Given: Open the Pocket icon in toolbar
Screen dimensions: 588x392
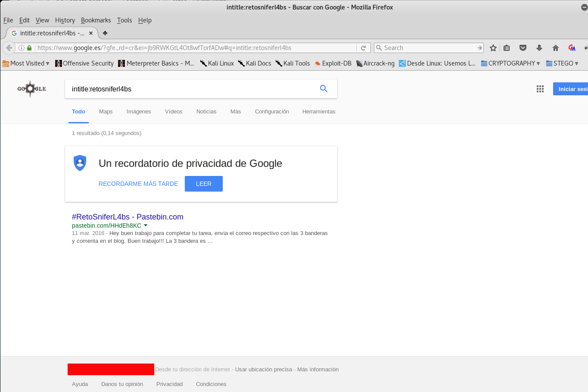Looking at the screenshot, I should point(523,48).
